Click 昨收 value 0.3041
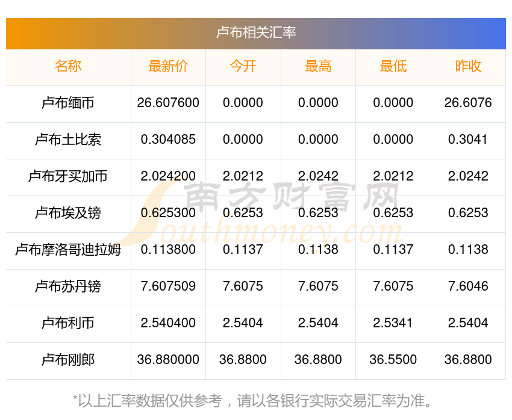 [x=468, y=140]
